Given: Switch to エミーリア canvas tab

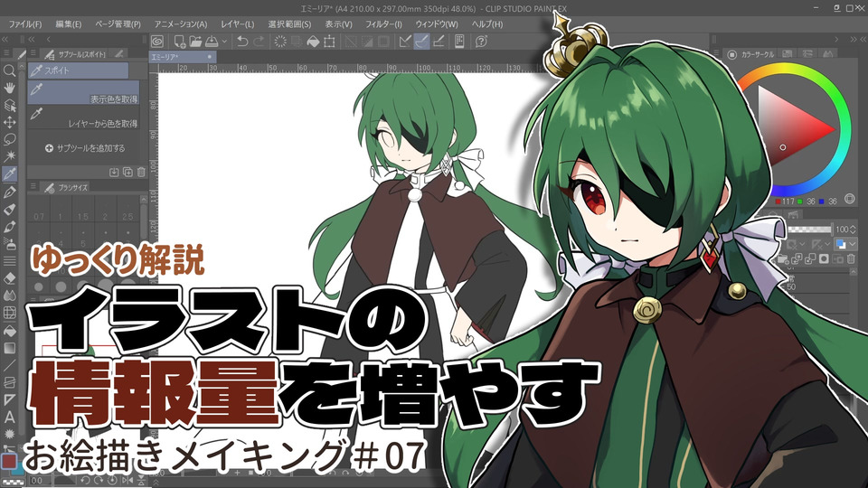Looking at the screenshot, I should click(183, 57).
